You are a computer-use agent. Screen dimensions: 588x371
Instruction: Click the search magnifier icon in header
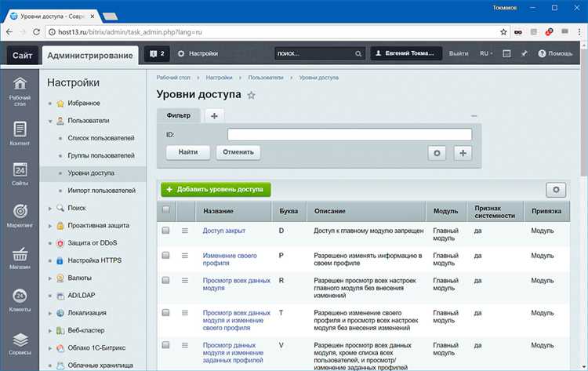coord(358,53)
